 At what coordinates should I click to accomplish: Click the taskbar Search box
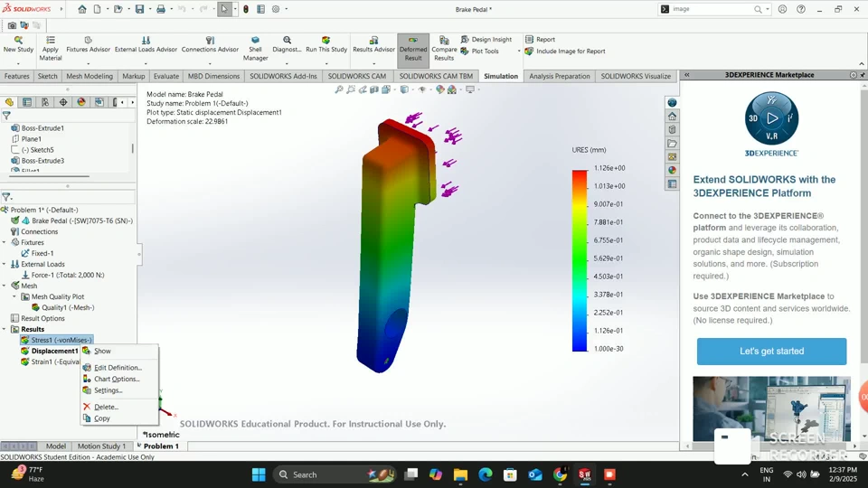tap(335, 474)
